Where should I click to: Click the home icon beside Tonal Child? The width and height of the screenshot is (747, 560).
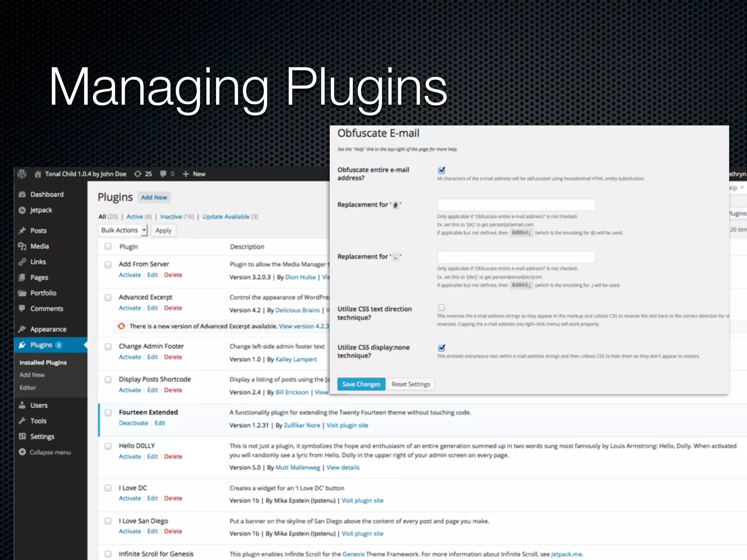pyautogui.click(x=38, y=174)
